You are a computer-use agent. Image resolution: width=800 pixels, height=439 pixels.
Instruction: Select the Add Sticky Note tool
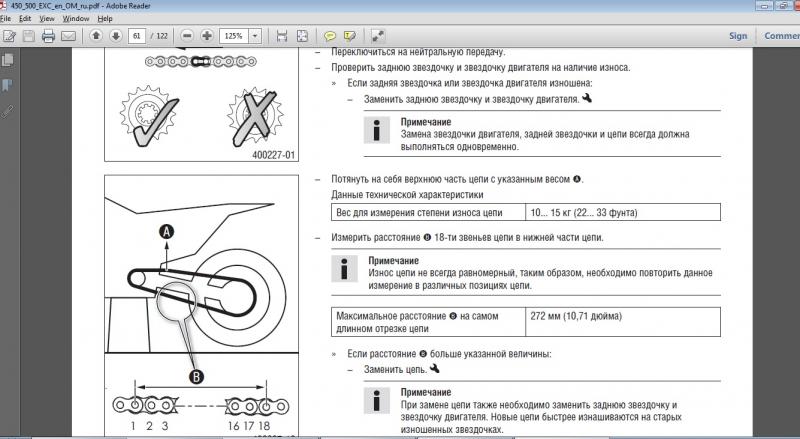pyautogui.click(x=331, y=36)
